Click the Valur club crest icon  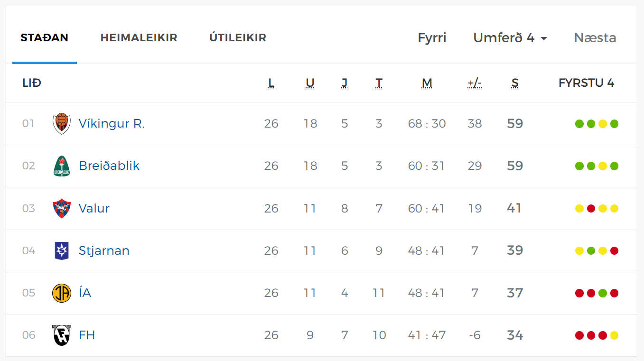tap(61, 208)
